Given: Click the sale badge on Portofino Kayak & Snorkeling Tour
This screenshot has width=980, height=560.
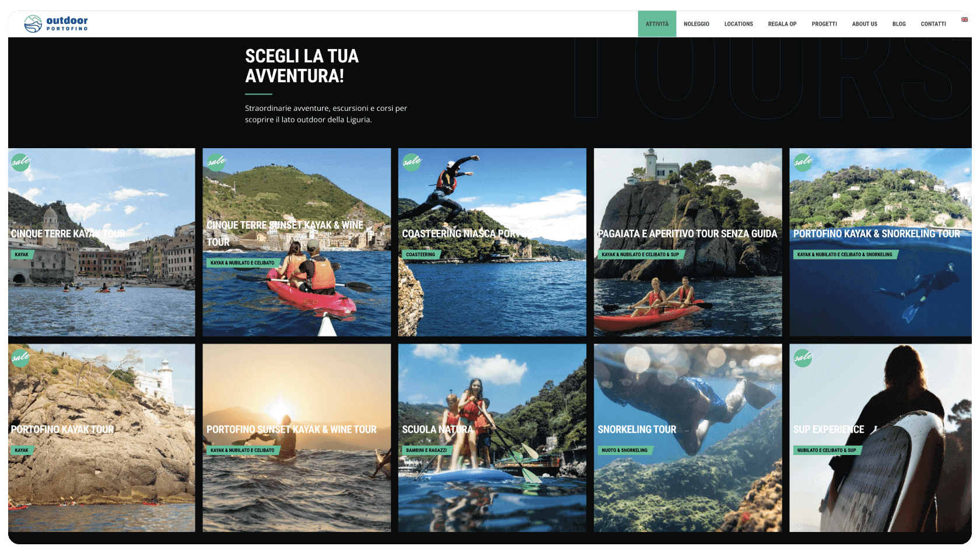Looking at the screenshot, I should point(803,162).
